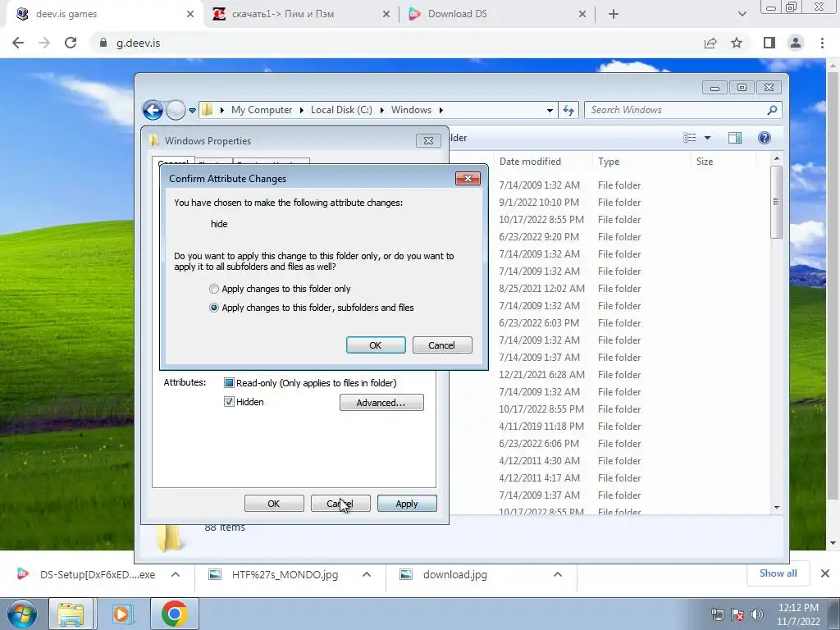Close the downloads bar
840x630 pixels.
[825, 573]
